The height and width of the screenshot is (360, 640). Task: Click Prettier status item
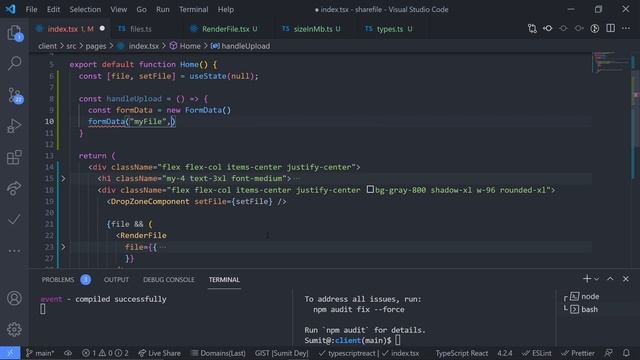tap(578, 353)
